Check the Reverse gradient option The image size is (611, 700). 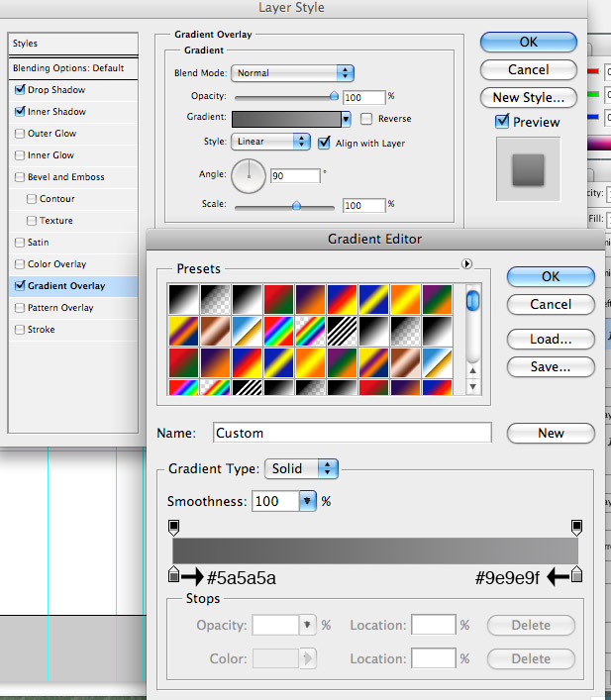click(x=366, y=119)
